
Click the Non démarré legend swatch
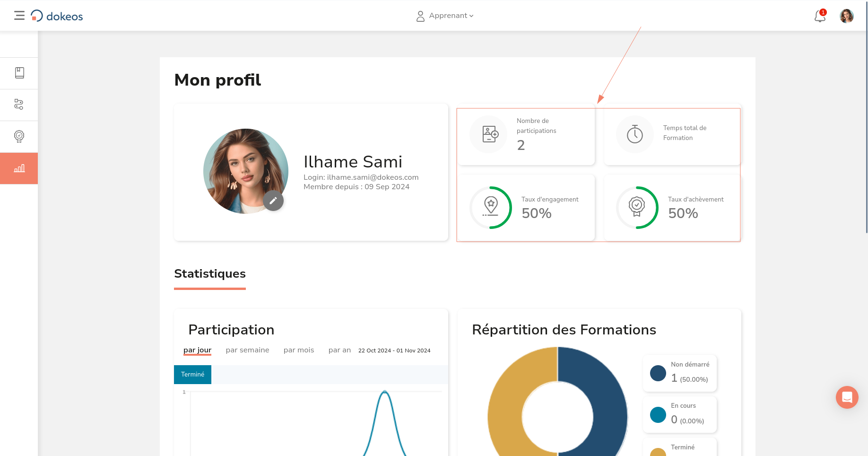coord(658,373)
